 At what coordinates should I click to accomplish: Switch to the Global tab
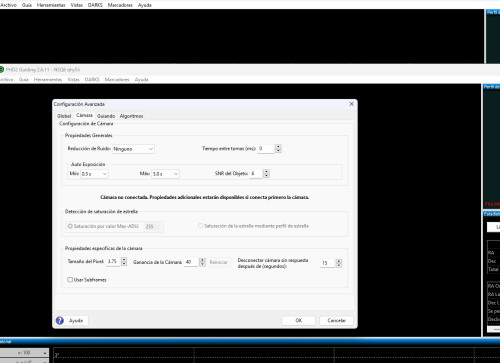64,116
